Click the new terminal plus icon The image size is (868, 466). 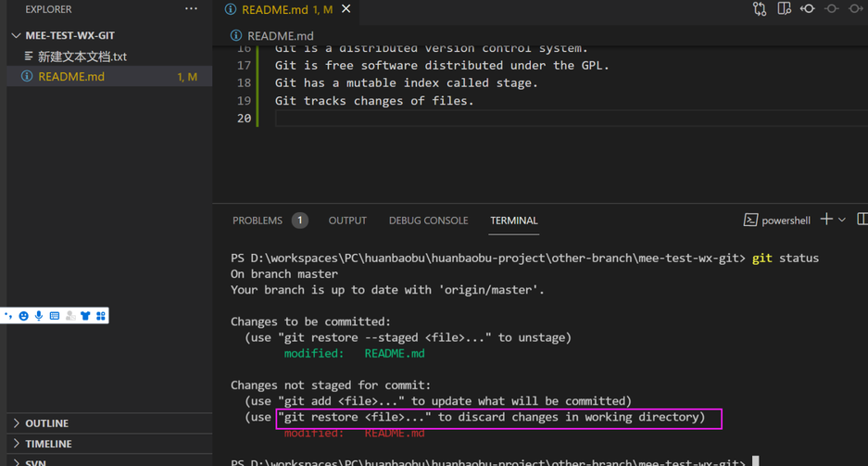826,220
